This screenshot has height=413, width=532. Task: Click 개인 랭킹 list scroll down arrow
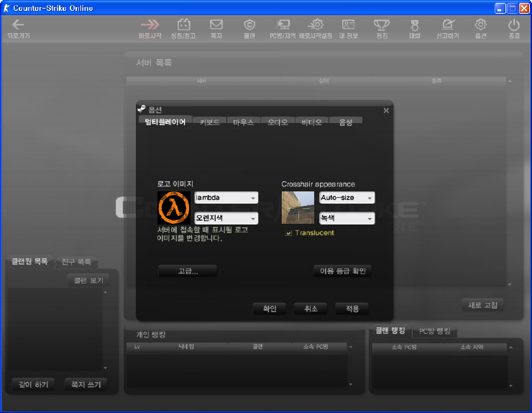point(351,384)
